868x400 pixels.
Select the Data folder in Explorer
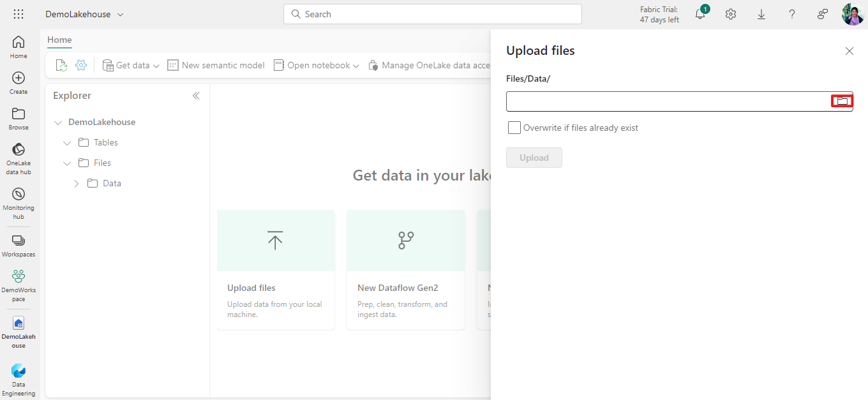coord(112,183)
